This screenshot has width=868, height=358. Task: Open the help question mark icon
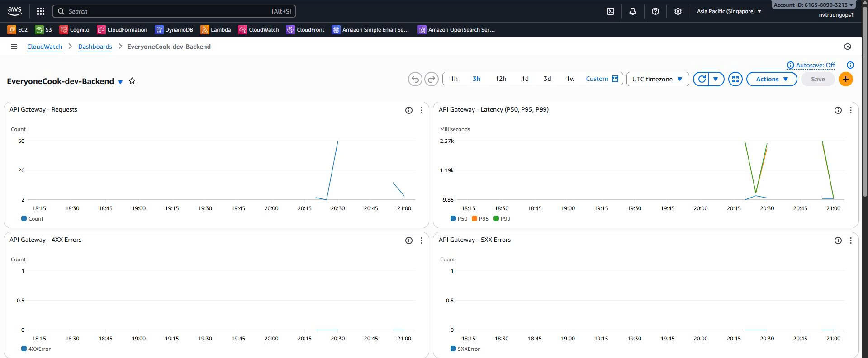coord(655,11)
